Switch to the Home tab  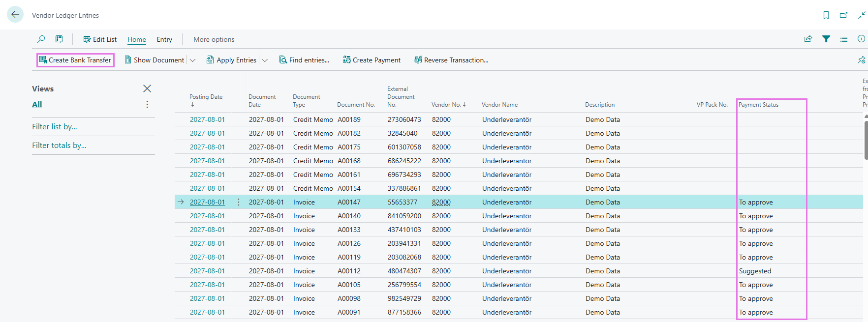[137, 39]
